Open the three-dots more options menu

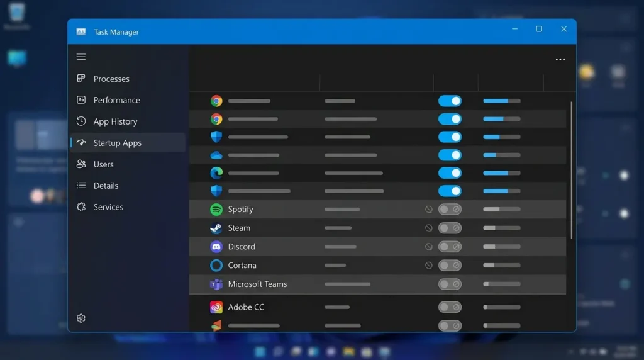point(560,59)
